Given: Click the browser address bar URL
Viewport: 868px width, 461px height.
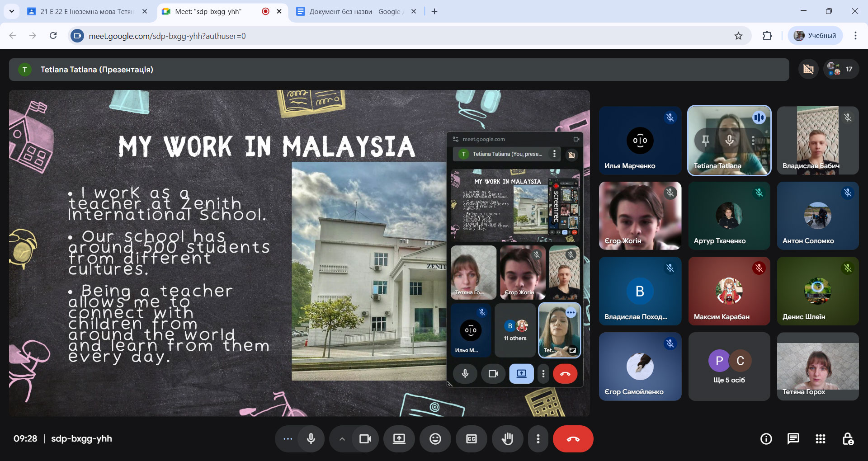Looking at the screenshot, I should pos(167,36).
